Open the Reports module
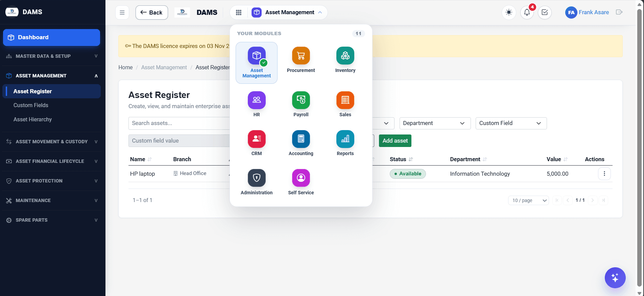Image resolution: width=644 pixels, height=296 pixels. click(x=345, y=143)
